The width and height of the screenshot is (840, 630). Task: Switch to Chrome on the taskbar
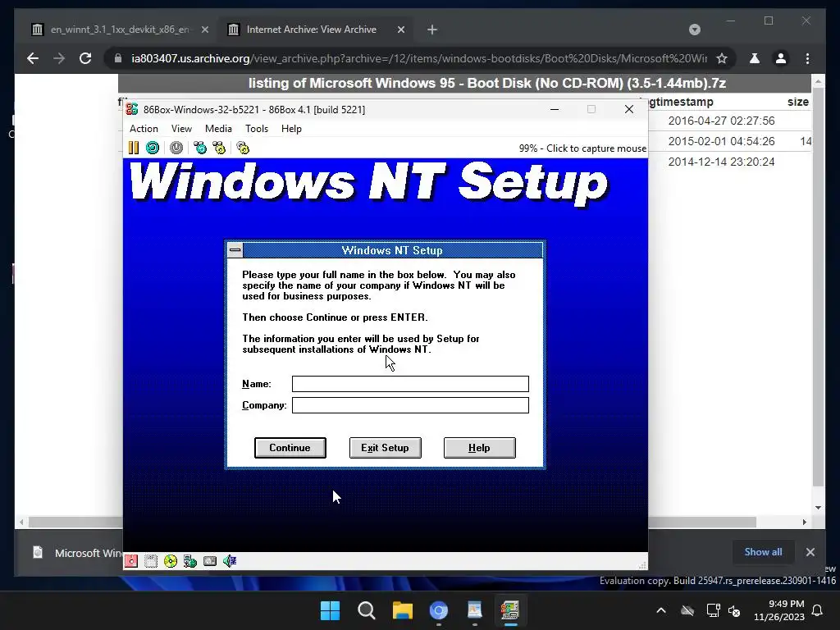tap(439, 610)
